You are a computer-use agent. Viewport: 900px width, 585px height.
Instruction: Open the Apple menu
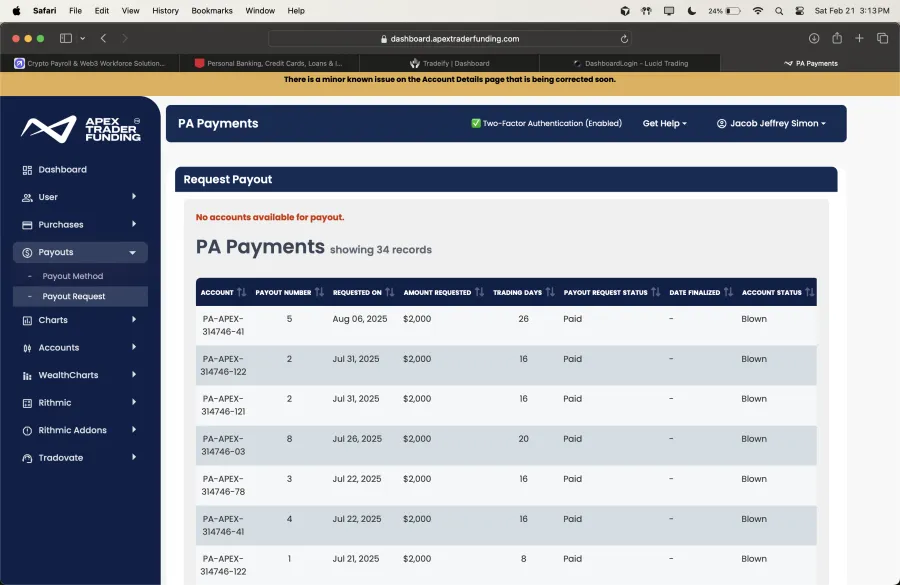[17, 11]
